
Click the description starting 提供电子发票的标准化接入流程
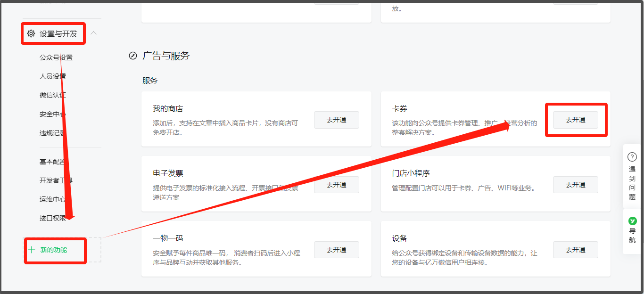click(x=225, y=193)
